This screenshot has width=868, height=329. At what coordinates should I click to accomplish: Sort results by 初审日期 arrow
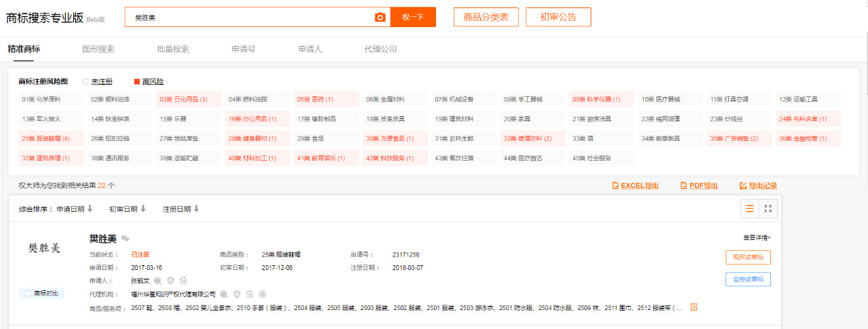pos(143,209)
